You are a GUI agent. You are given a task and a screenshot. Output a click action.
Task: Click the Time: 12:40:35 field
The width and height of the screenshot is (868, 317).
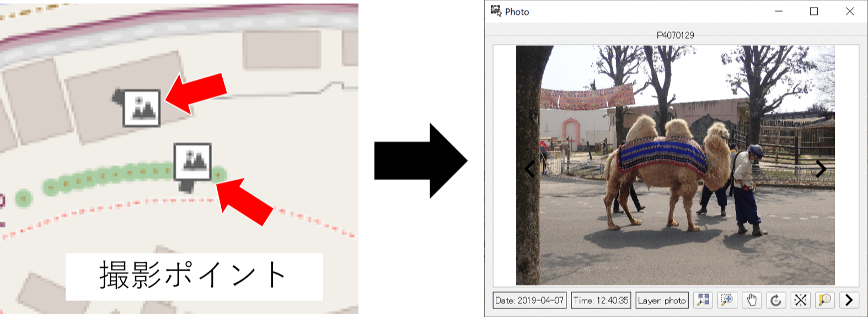pos(601,300)
